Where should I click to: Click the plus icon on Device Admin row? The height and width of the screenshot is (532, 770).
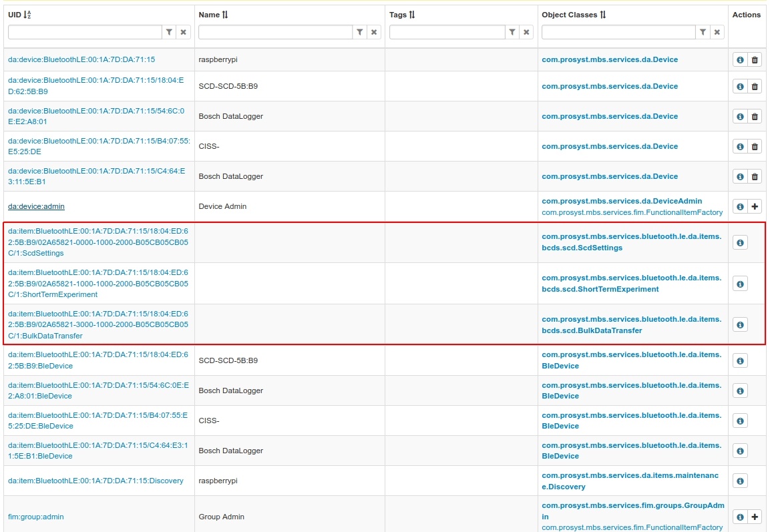(x=755, y=206)
